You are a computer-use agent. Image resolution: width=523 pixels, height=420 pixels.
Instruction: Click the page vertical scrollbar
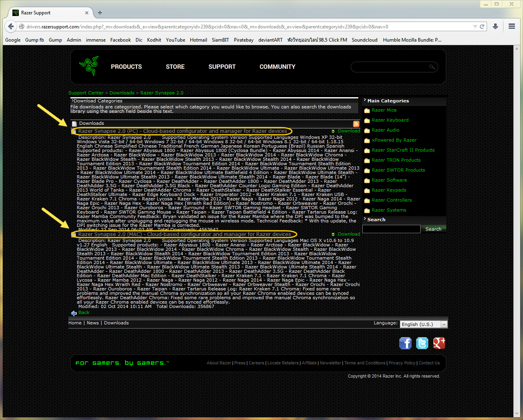click(x=517, y=231)
